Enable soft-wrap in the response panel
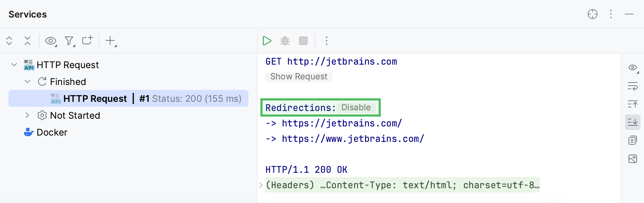The width and height of the screenshot is (644, 203). (x=632, y=87)
